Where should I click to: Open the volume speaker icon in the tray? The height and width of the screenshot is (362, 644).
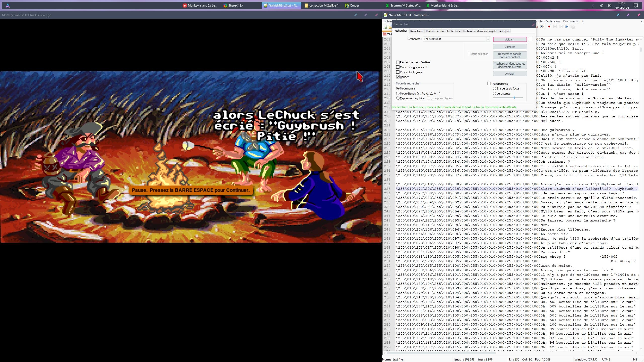(609, 6)
